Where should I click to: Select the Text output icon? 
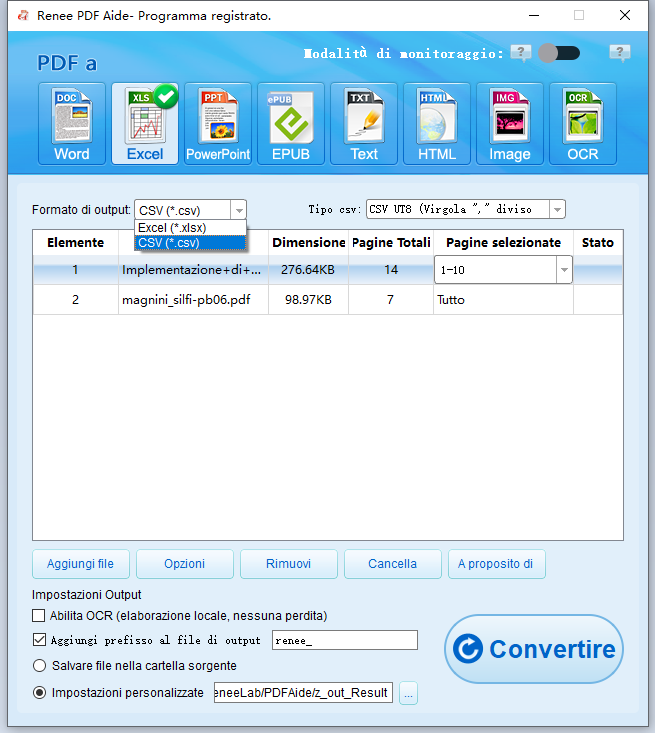pos(364,123)
